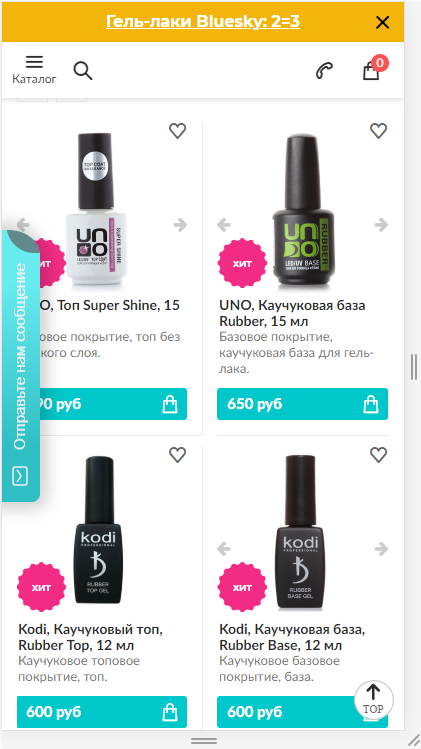Add Kodi Rubber Top 600 руб to cart

[x=102, y=712]
